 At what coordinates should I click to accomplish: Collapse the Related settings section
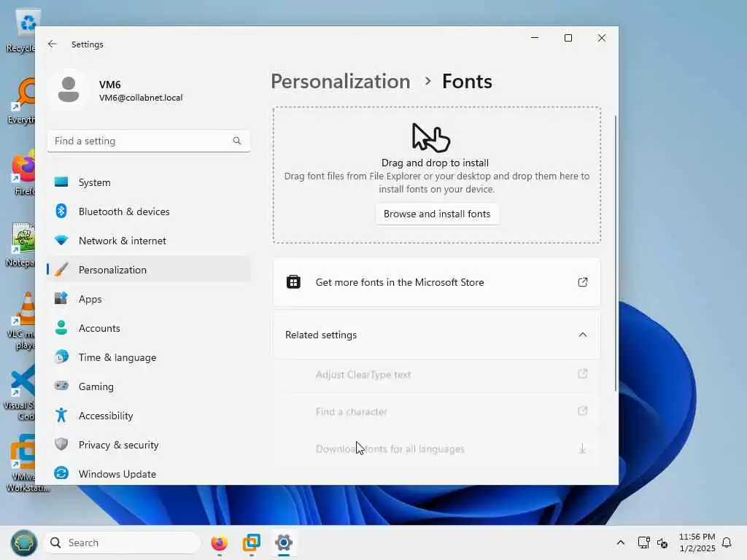pyautogui.click(x=437, y=335)
